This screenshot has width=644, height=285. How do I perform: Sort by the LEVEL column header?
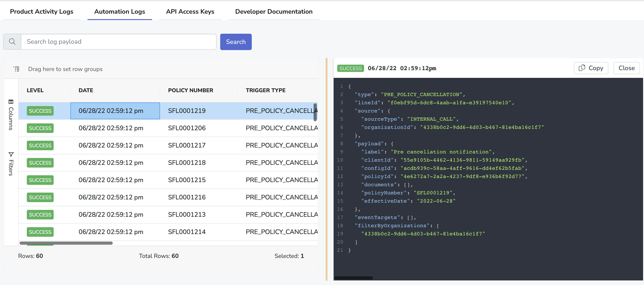35,90
